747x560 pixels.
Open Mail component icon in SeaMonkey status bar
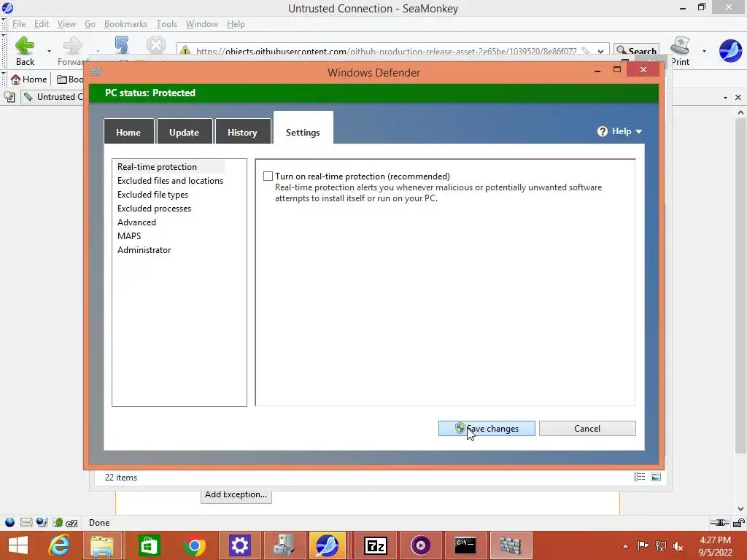pyautogui.click(x=26, y=522)
